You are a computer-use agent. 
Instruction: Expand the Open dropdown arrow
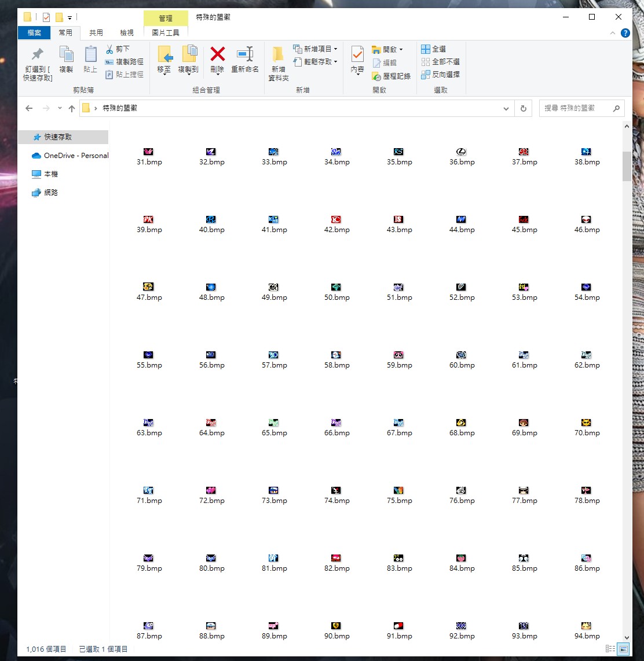pyautogui.click(x=401, y=50)
